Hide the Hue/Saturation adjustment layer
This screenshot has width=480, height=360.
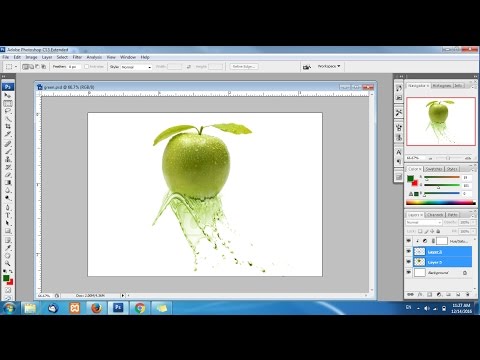pyautogui.click(x=409, y=241)
